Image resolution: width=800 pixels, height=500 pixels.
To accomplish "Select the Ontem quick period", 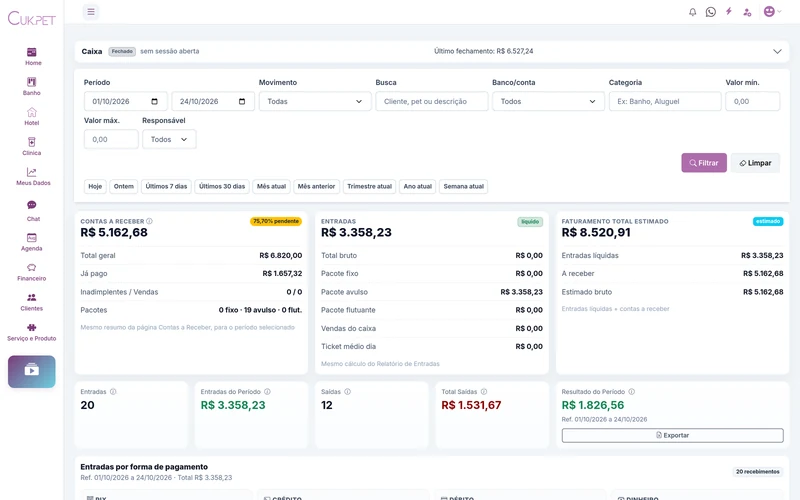I will tap(123, 187).
